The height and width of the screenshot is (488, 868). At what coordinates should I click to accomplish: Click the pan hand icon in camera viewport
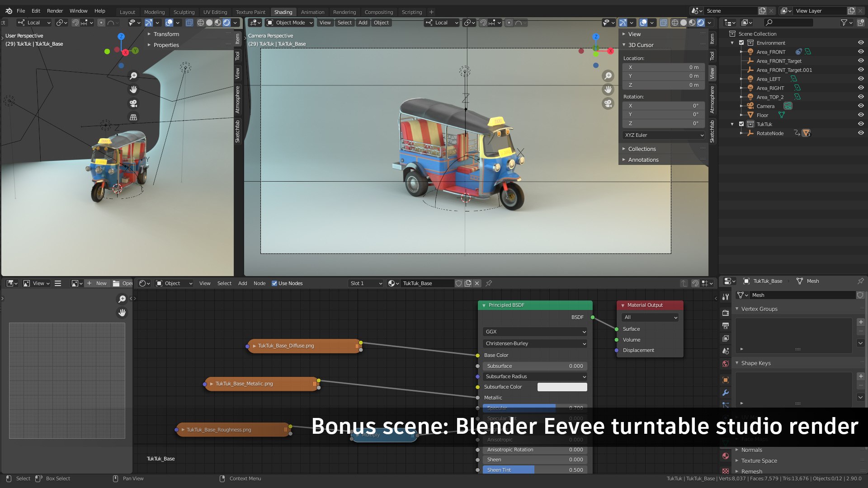pyautogui.click(x=608, y=89)
